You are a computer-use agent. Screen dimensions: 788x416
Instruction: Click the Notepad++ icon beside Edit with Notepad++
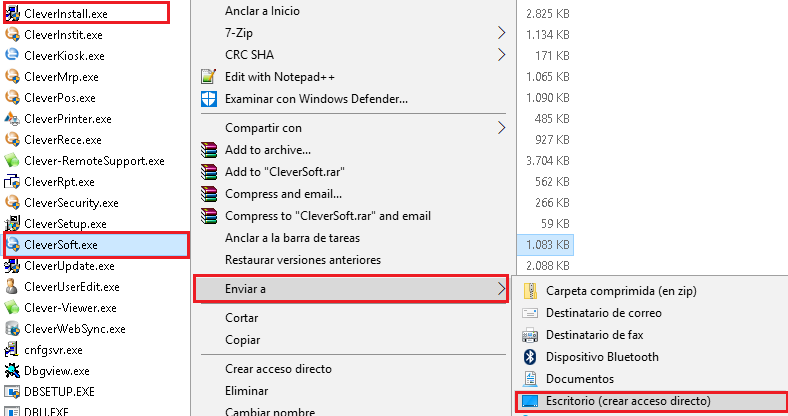tap(208, 76)
